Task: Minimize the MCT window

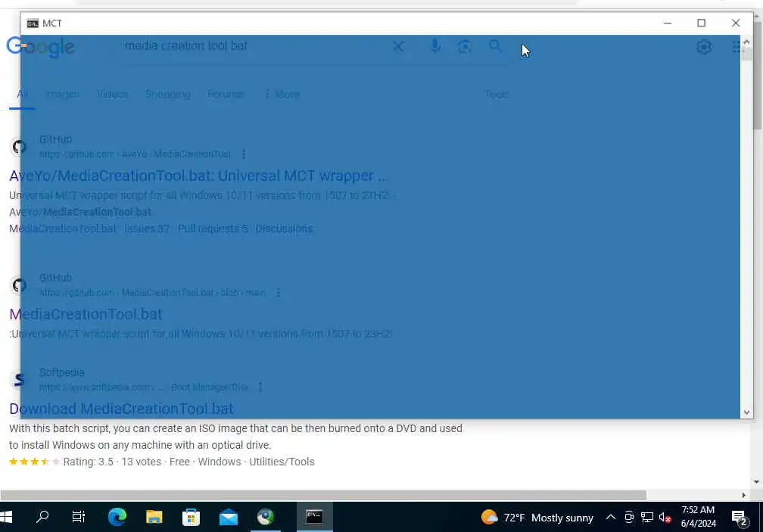Action: point(668,23)
